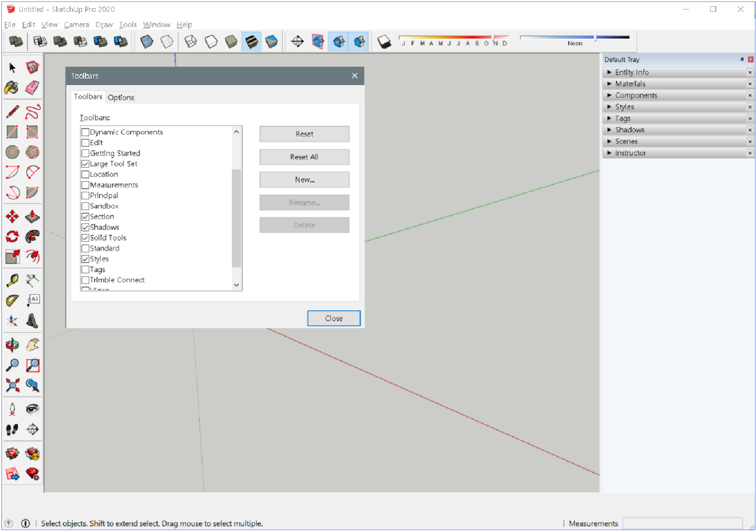Enable the Edit toolbar checkbox
The width and height of the screenshot is (756, 532).
coord(85,143)
